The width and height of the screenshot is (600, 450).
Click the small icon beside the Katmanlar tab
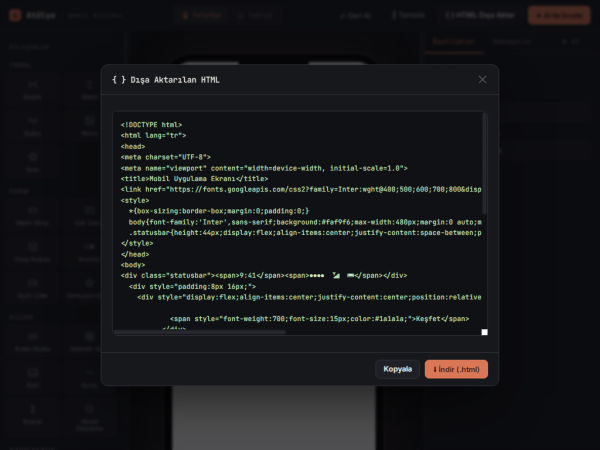tap(564, 41)
